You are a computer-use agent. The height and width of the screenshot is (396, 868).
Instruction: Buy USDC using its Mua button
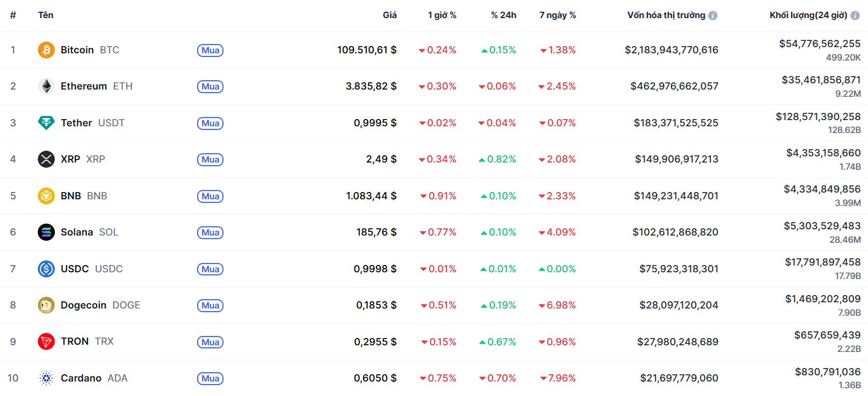(x=210, y=269)
